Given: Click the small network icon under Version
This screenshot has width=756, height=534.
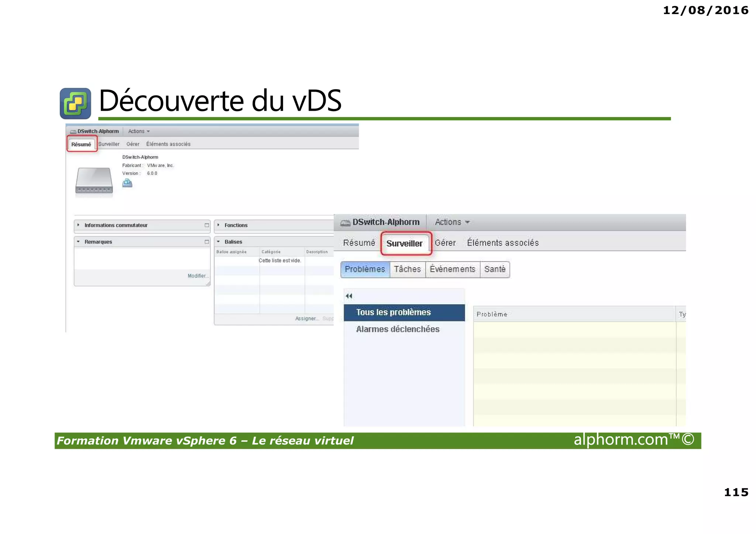Looking at the screenshot, I should click(x=127, y=183).
